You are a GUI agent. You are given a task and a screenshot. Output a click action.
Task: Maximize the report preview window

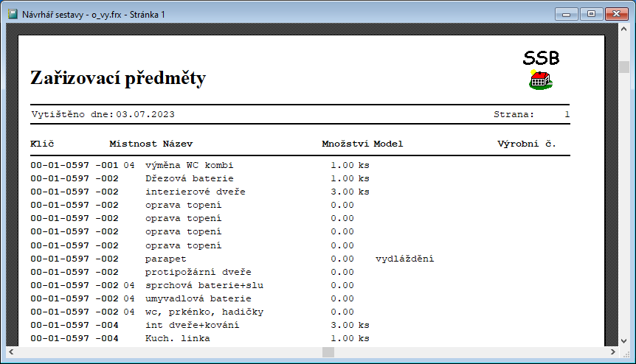click(591, 13)
